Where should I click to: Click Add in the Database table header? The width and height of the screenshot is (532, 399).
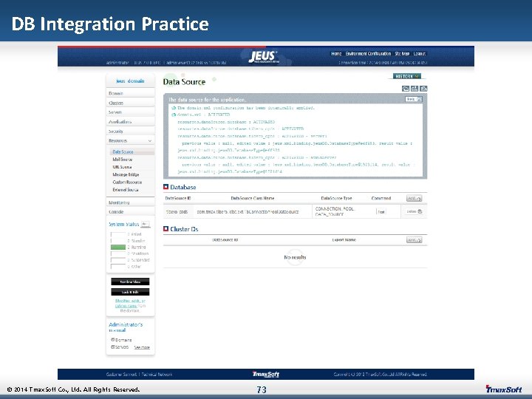pos(414,198)
